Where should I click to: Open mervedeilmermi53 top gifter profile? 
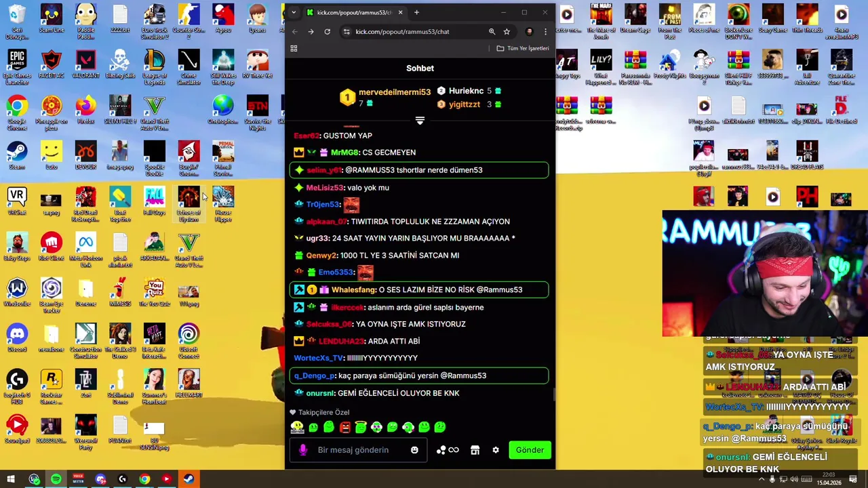(394, 92)
